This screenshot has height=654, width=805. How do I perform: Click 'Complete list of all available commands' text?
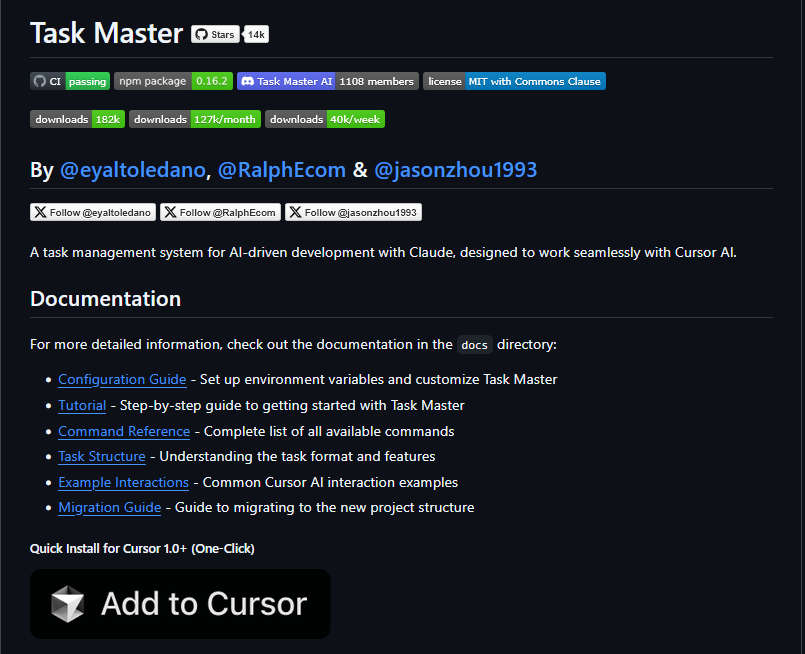coord(329,431)
